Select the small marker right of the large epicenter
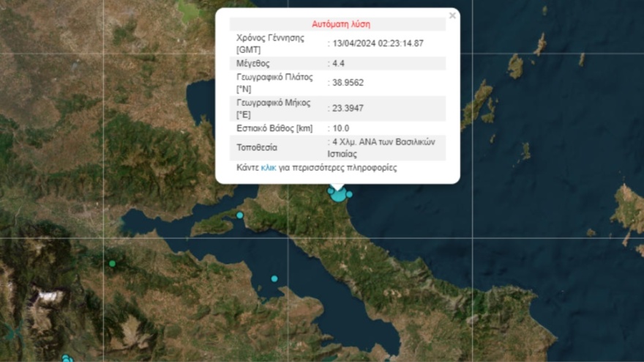 [349, 195]
